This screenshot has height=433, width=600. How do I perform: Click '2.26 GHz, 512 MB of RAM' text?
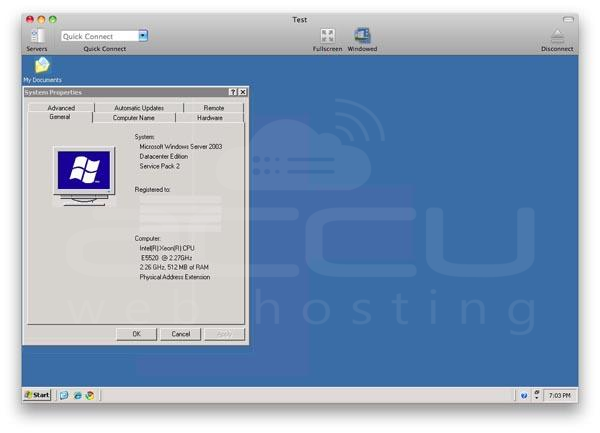[x=174, y=267]
